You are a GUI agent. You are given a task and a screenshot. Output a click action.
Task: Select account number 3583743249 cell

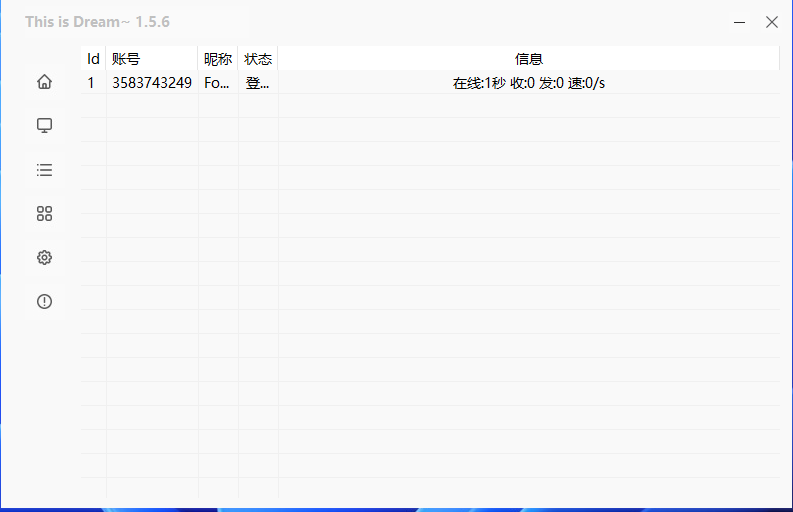pyautogui.click(x=152, y=83)
